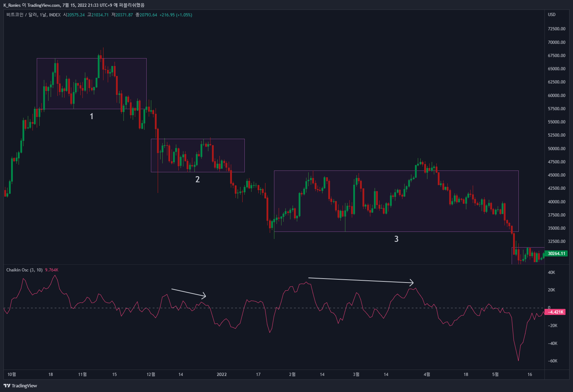The height and width of the screenshot is (392, 573).
Task: Click the 45000.00 price axis label
Action: click(x=557, y=175)
